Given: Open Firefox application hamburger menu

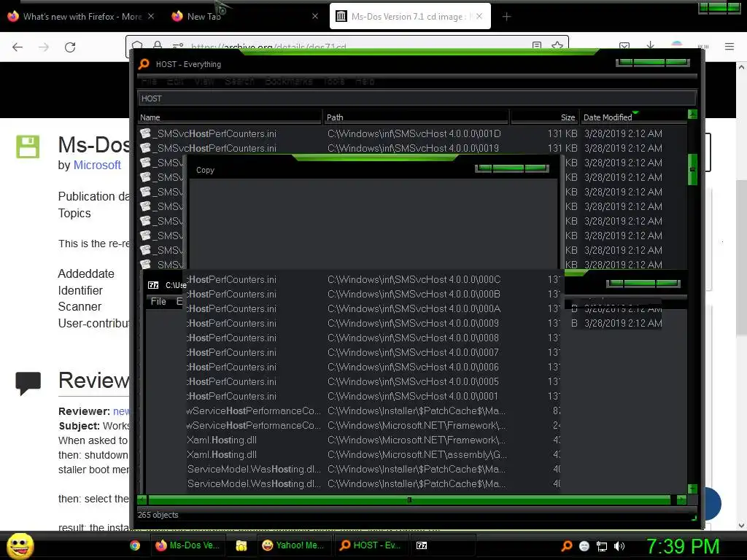Looking at the screenshot, I should [x=729, y=47].
